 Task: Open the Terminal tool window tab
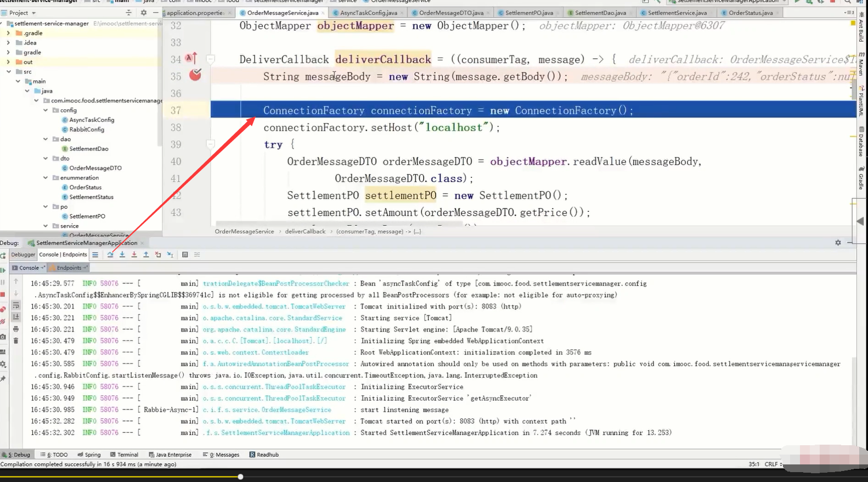(124, 455)
